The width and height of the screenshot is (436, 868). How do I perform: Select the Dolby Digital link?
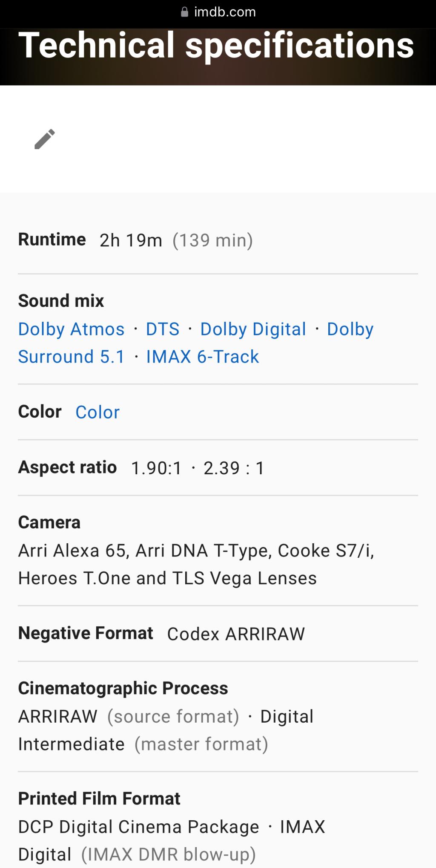[x=253, y=329]
